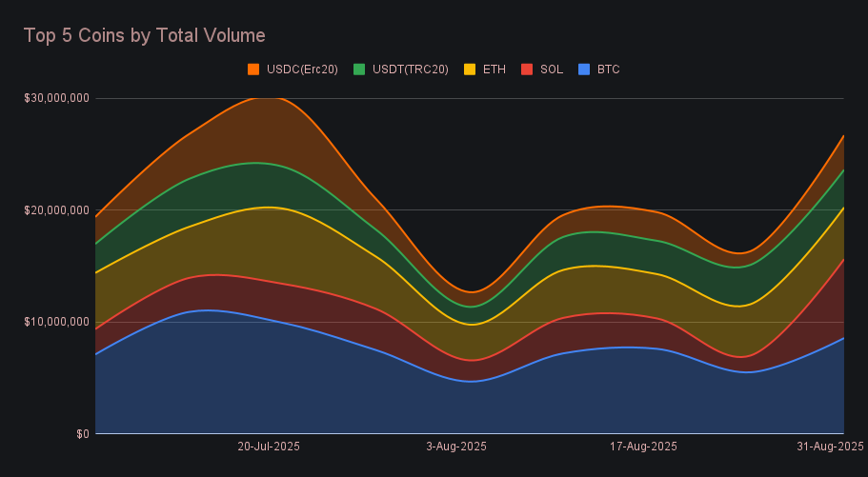Click the 31-Aug-2025 x-axis date label
The height and width of the screenshot is (477, 868).
point(830,447)
